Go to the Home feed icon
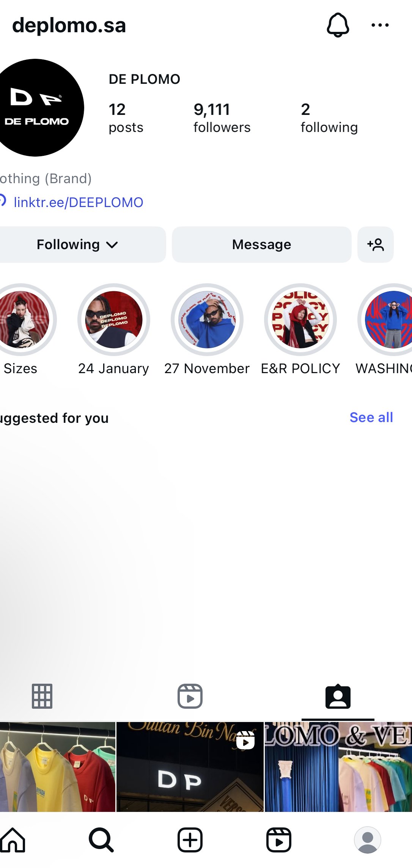The height and width of the screenshot is (868, 412). pos(13,840)
